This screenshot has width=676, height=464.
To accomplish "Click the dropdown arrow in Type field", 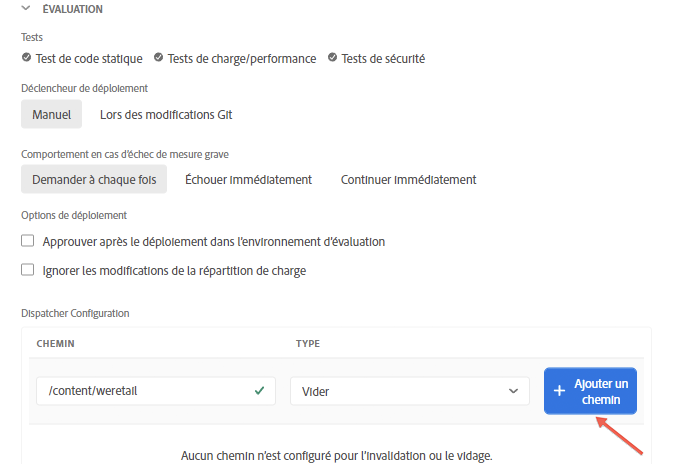I will (513, 391).
